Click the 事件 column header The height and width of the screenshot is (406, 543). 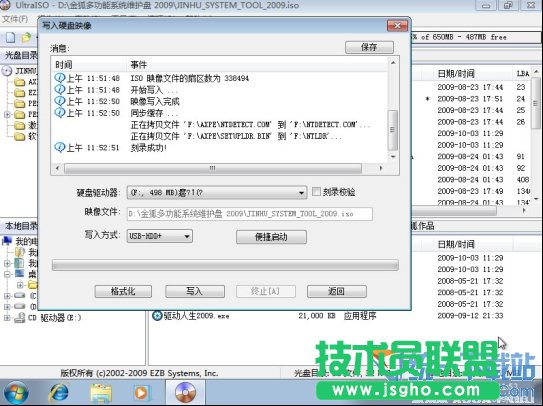point(139,64)
